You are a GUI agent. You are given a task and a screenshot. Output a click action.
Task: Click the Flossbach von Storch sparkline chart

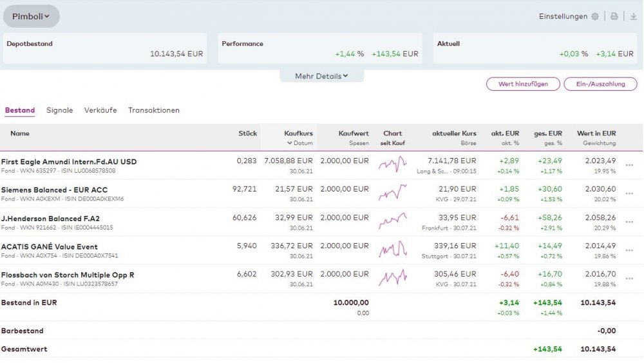pyautogui.click(x=392, y=279)
